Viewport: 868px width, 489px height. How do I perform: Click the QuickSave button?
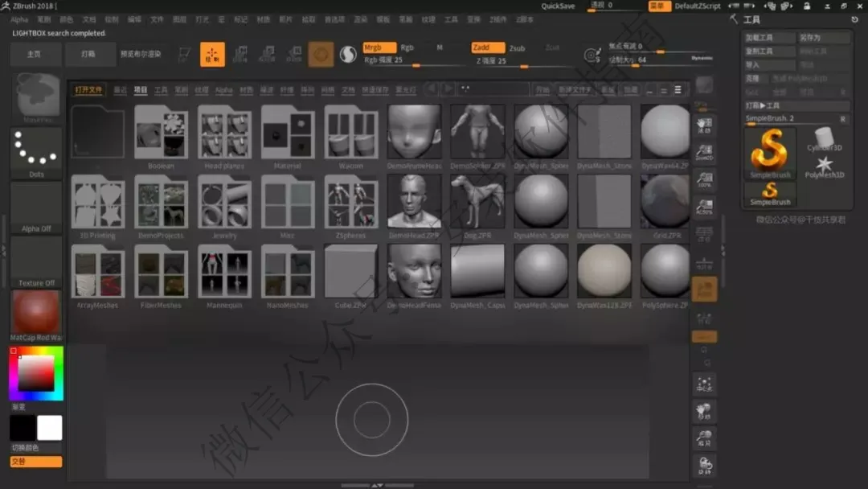click(x=558, y=6)
